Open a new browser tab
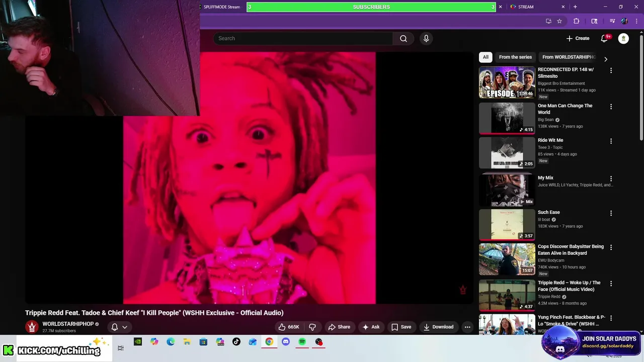 pyautogui.click(x=575, y=7)
